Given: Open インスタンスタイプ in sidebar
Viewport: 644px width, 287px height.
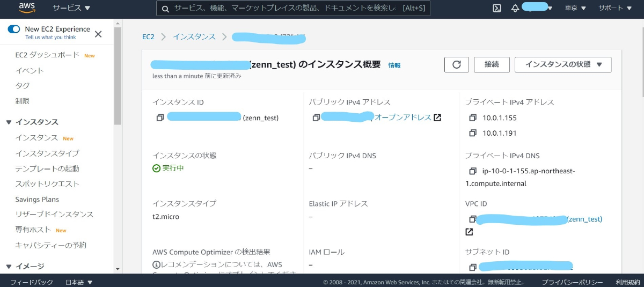Looking at the screenshot, I should pos(47,153).
